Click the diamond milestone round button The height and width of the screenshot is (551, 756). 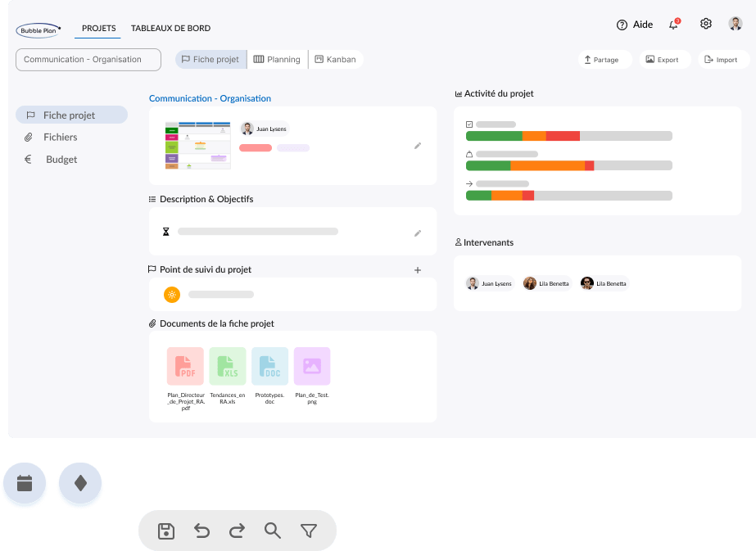(80, 483)
